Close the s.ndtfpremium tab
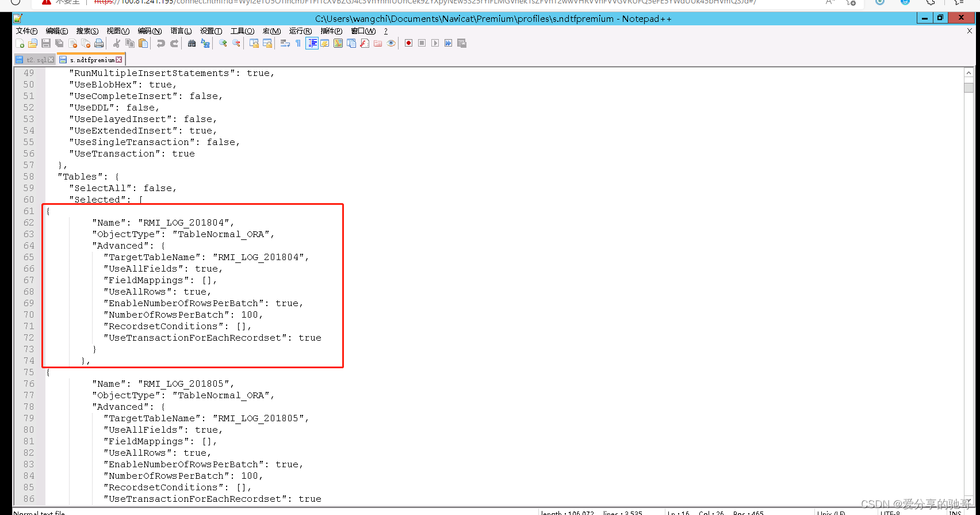 119,60
